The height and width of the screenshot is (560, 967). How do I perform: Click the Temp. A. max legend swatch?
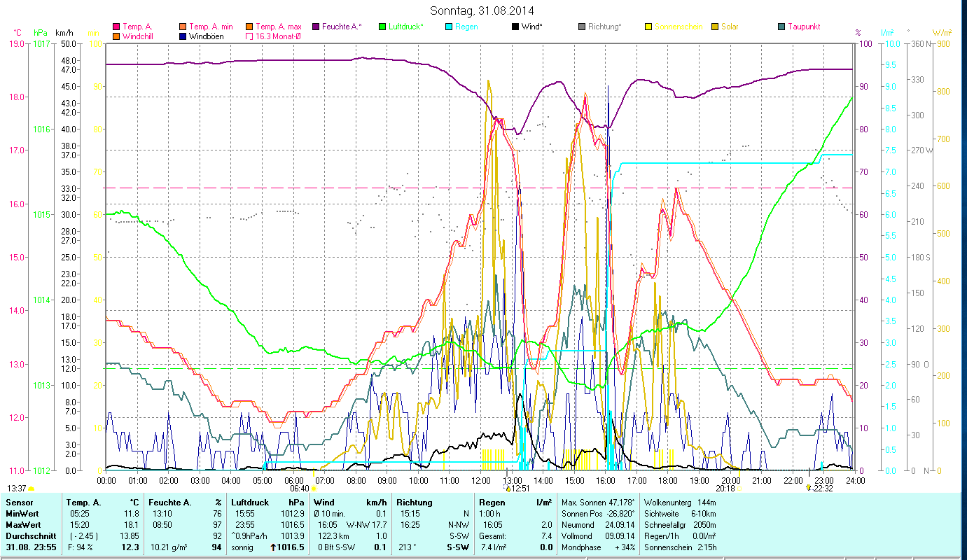[249, 27]
